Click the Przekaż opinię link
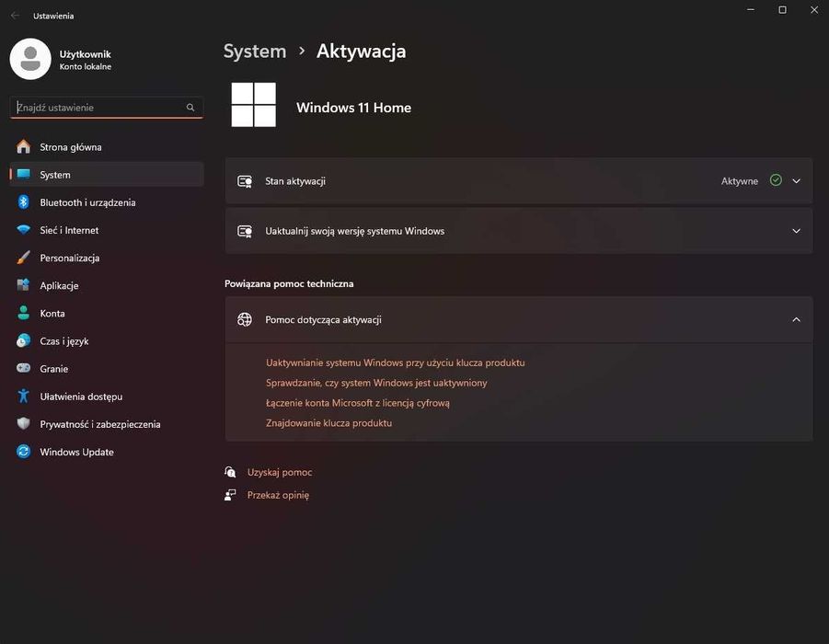Image resolution: width=829 pixels, height=644 pixels. coord(278,495)
